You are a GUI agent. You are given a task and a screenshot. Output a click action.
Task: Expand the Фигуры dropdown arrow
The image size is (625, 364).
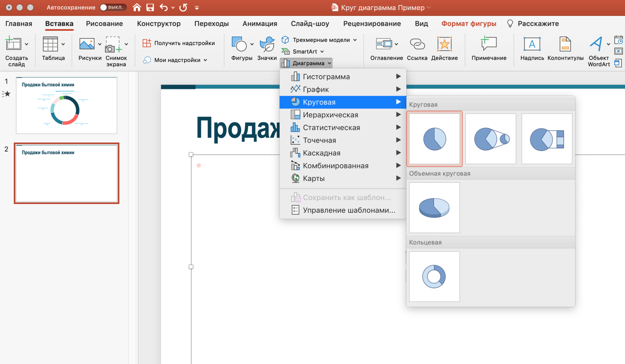252,44
